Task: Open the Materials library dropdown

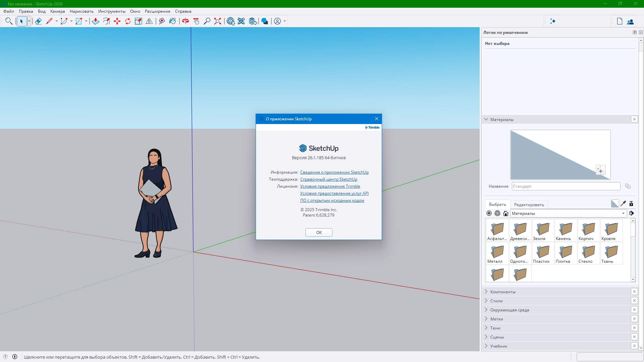Action: (623, 214)
